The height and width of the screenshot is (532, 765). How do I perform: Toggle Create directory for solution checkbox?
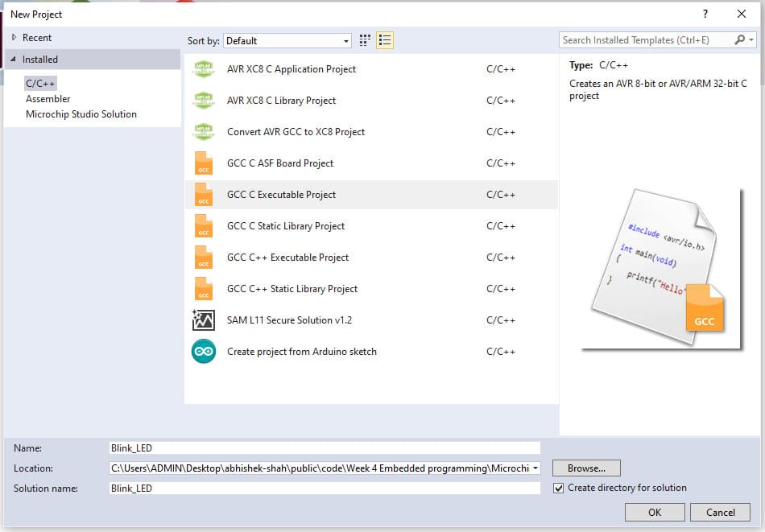(x=559, y=488)
